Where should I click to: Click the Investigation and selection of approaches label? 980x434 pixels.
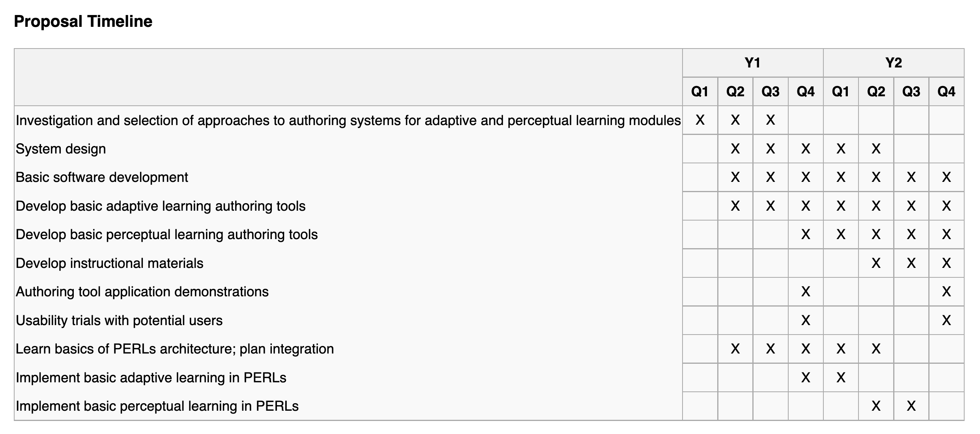pyautogui.click(x=348, y=120)
